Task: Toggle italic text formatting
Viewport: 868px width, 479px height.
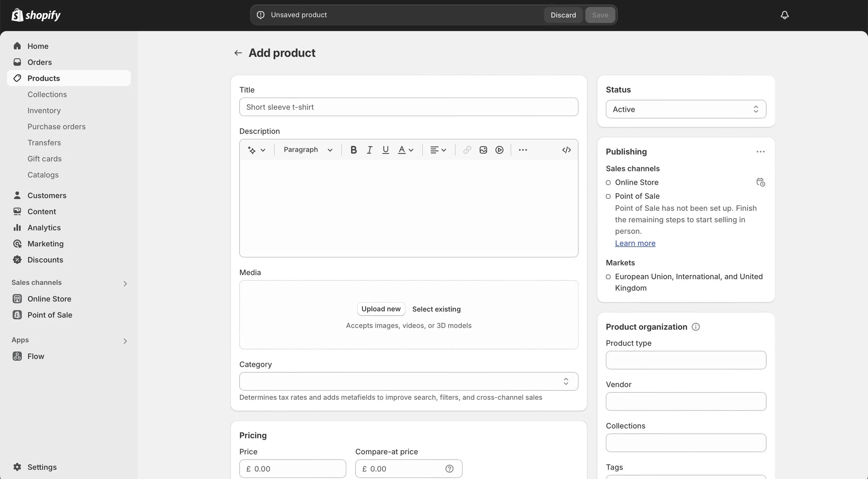Action: tap(369, 150)
